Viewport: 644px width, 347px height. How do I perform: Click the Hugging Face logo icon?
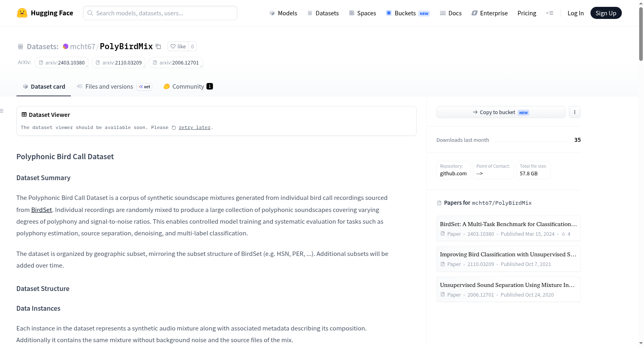click(22, 13)
